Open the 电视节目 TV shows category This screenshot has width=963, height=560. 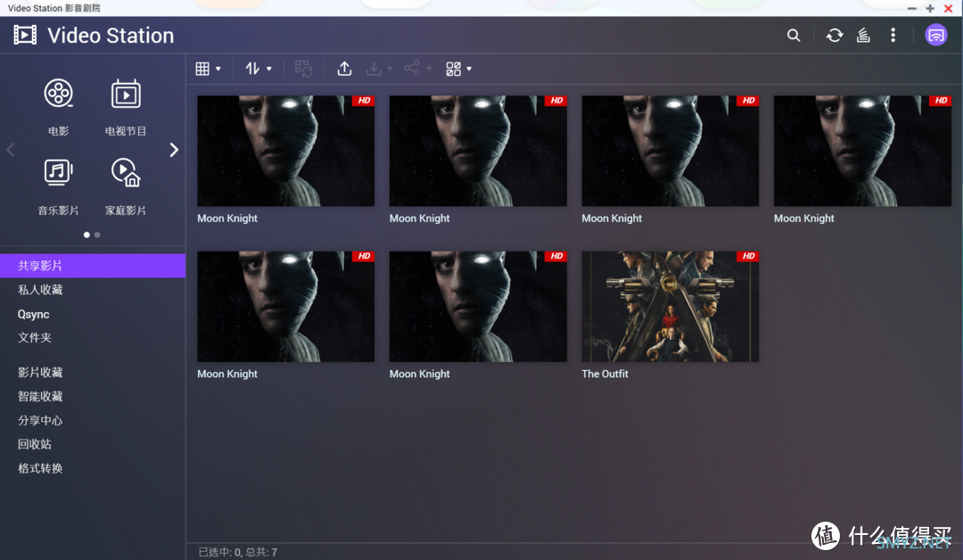pyautogui.click(x=126, y=107)
